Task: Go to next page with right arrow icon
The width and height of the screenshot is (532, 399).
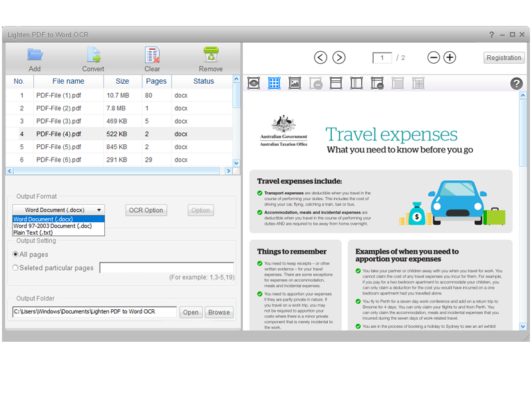Action: coord(339,58)
